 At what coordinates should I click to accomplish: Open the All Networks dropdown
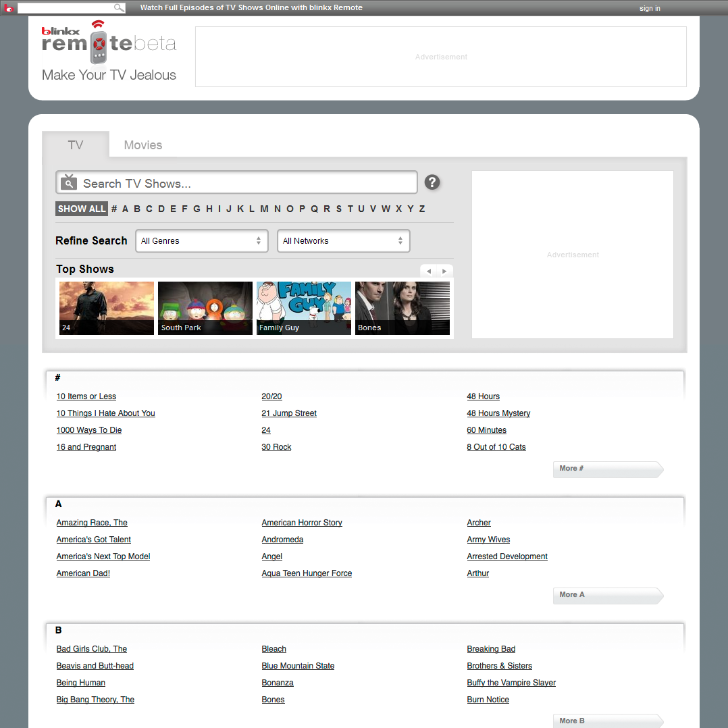[344, 241]
